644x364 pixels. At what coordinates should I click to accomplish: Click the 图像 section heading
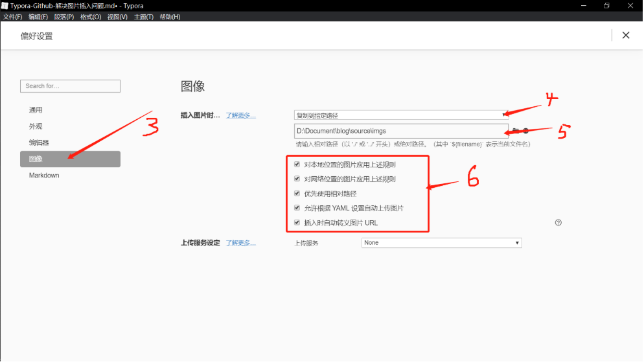(192, 86)
